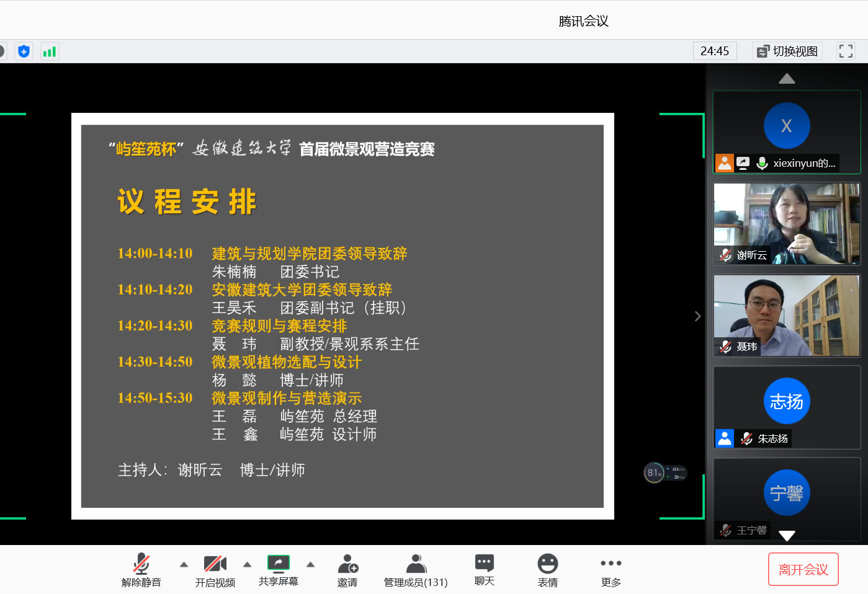Open the more options ellipsis
The image size is (868, 594).
coord(611,570)
